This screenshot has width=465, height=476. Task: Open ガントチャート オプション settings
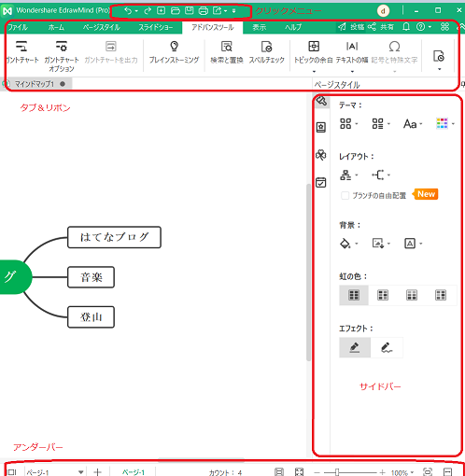click(x=62, y=56)
